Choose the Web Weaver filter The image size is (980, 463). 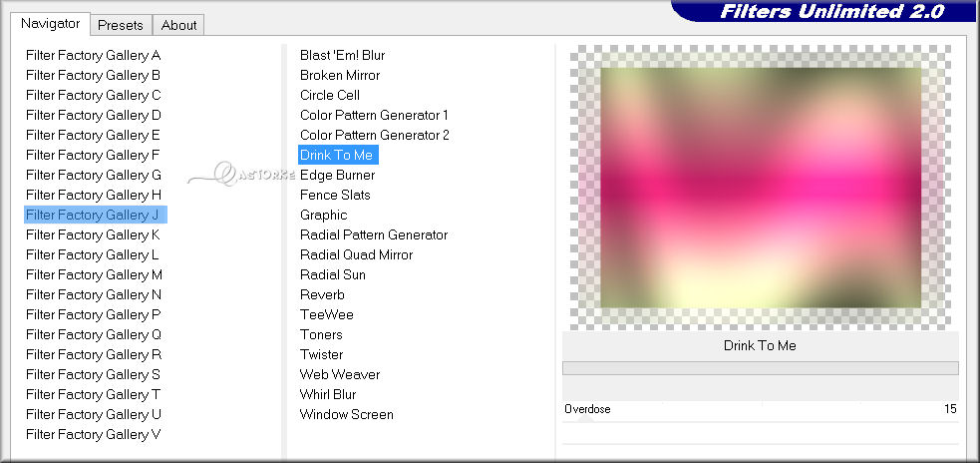pos(340,375)
